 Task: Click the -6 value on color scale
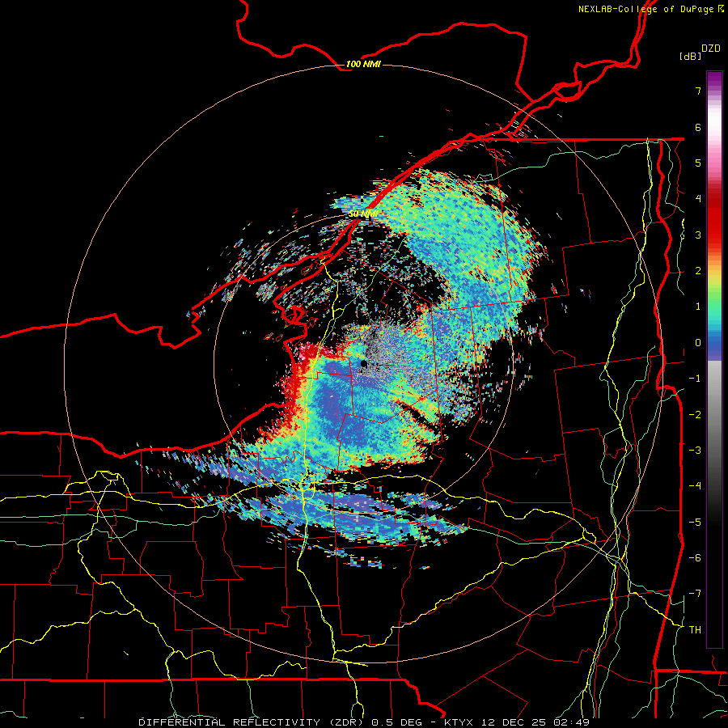(695, 558)
